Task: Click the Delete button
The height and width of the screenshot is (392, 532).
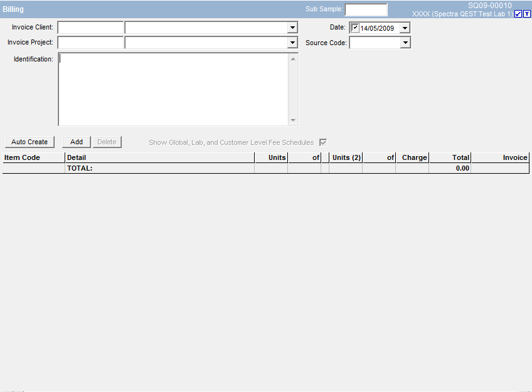Action: click(107, 142)
